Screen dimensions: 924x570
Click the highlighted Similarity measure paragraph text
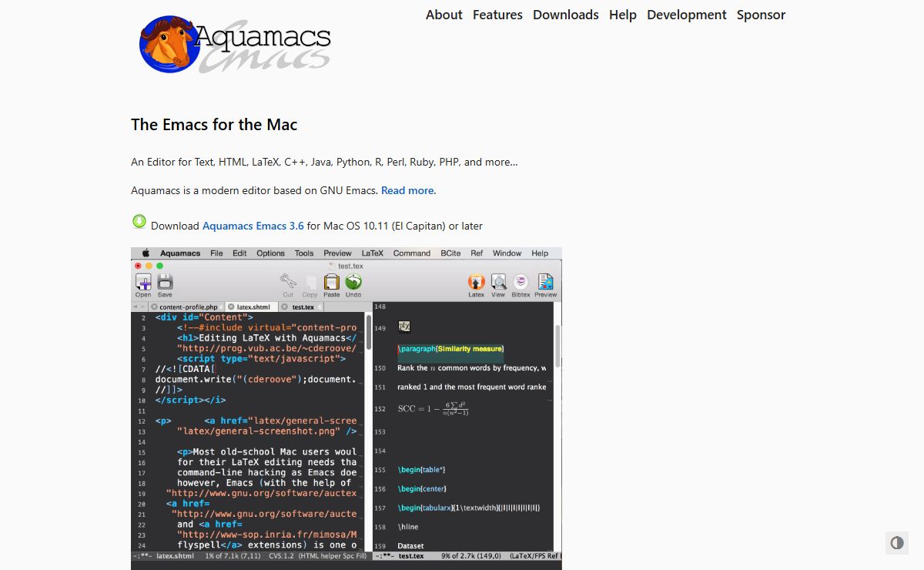click(x=450, y=349)
